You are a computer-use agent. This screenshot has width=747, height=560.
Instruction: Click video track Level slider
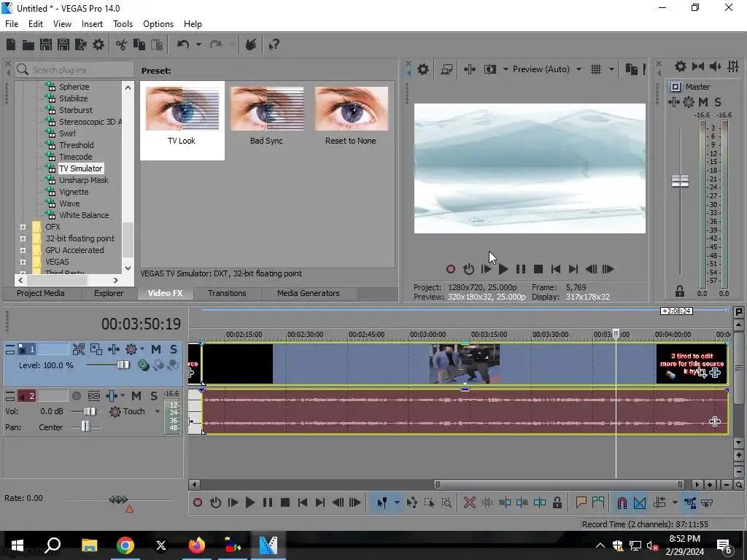coord(123,365)
